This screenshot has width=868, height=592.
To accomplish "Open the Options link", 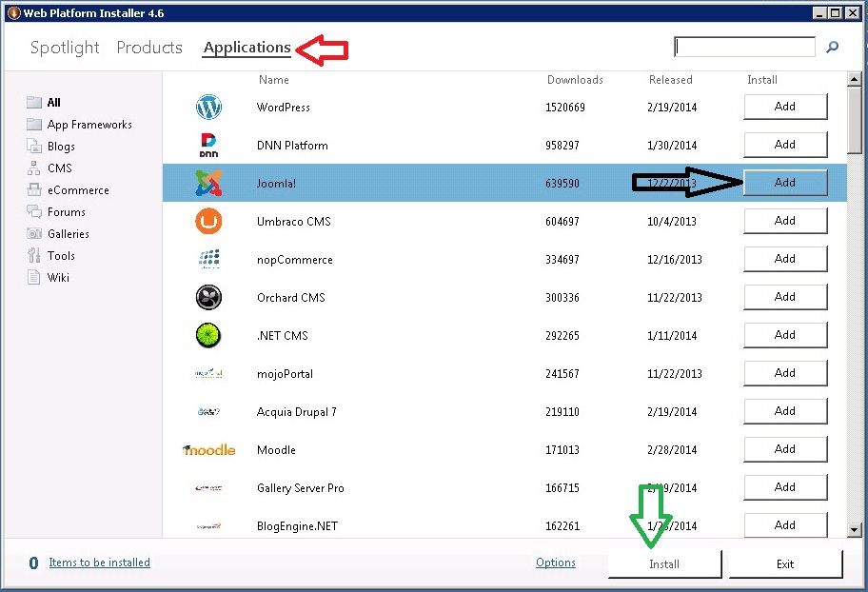I will tap(555, 562).
